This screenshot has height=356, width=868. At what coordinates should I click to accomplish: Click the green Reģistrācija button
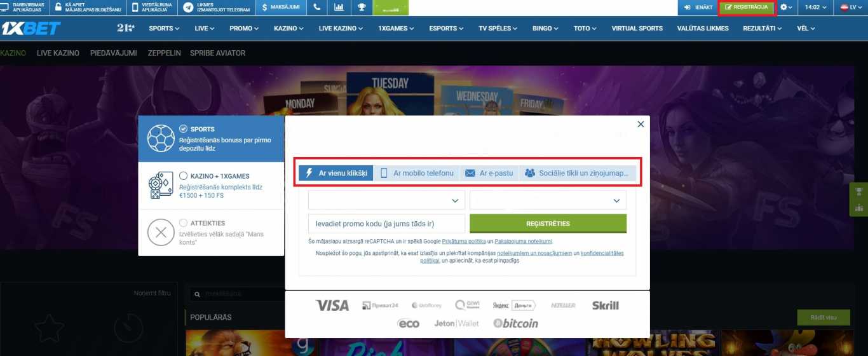coord(747,8)
